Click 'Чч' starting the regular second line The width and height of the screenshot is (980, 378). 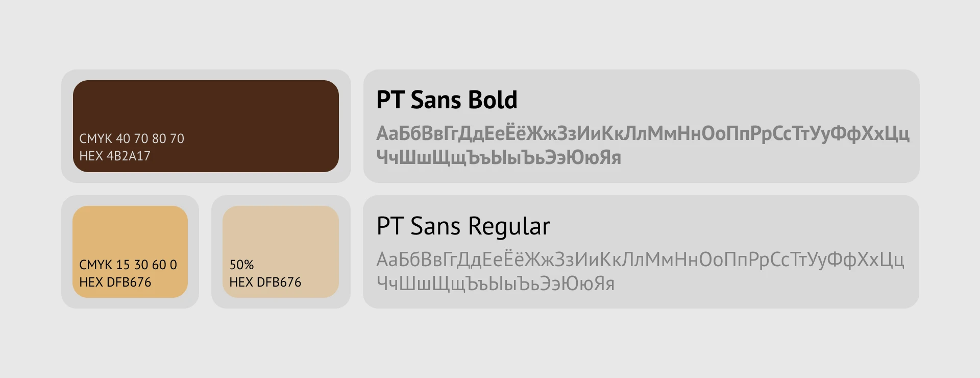point(387,283)
